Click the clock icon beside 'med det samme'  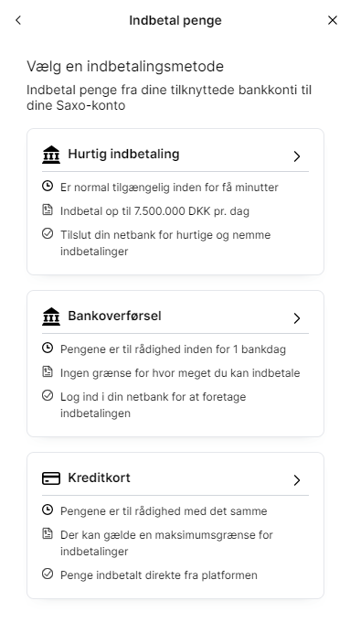click(48, 510)
